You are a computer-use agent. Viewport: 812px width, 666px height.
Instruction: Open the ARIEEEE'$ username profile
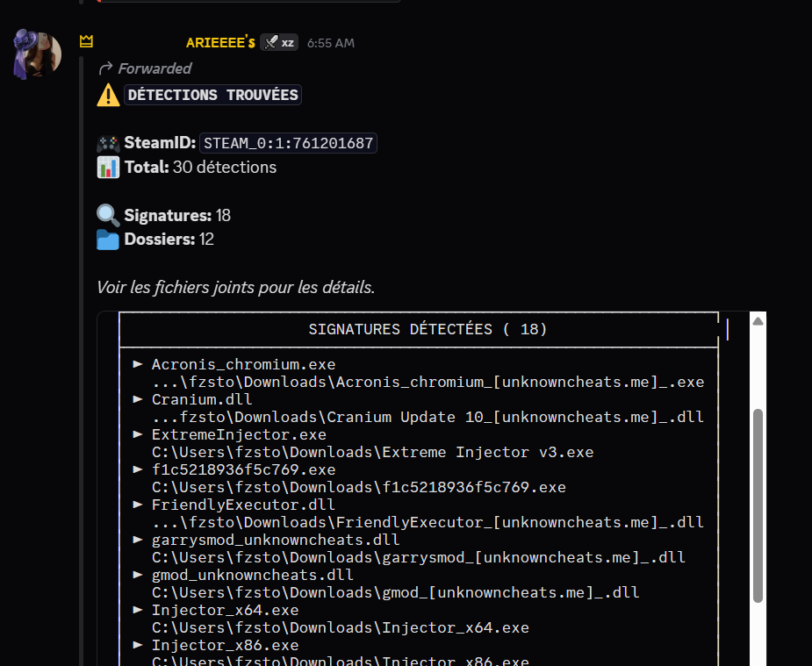click(x=220, y=42)
